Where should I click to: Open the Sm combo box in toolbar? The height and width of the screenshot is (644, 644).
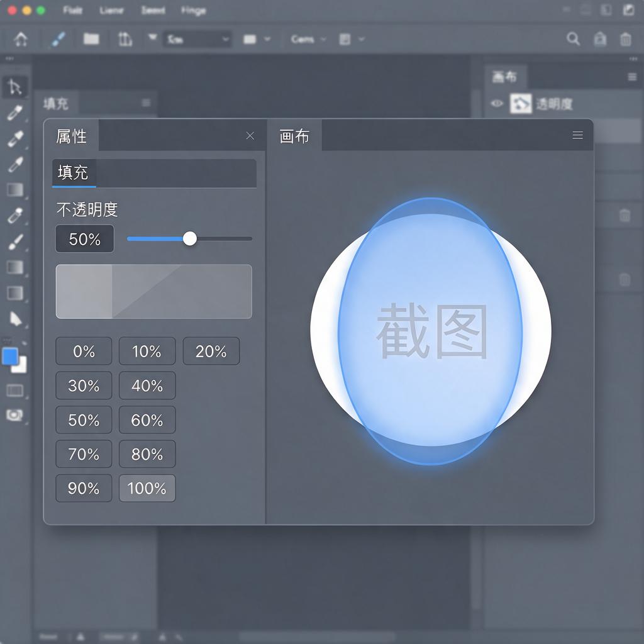[197, 39]
